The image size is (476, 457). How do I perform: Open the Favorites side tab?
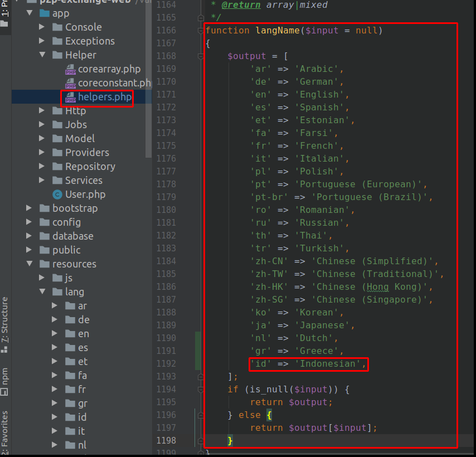click(5, 429)
